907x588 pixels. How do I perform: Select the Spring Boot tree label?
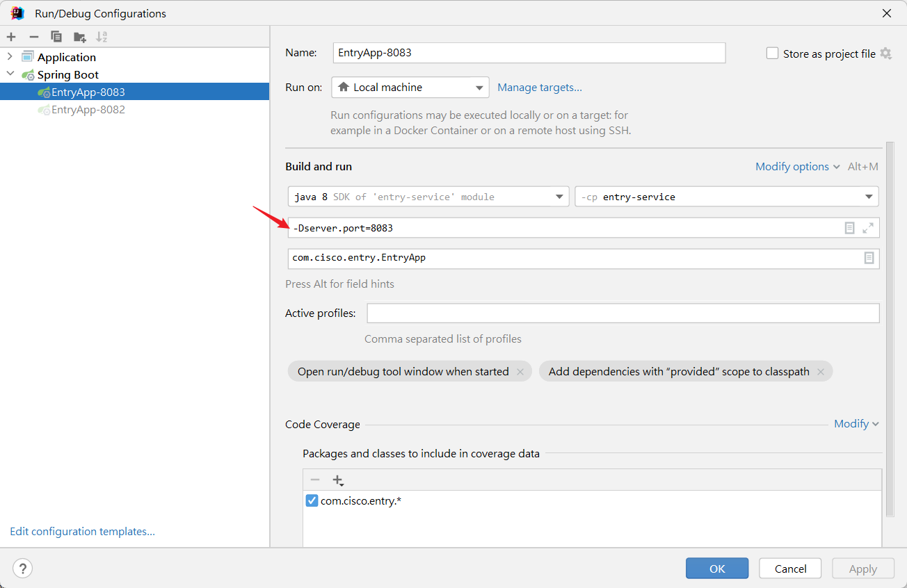coord(68,74)
